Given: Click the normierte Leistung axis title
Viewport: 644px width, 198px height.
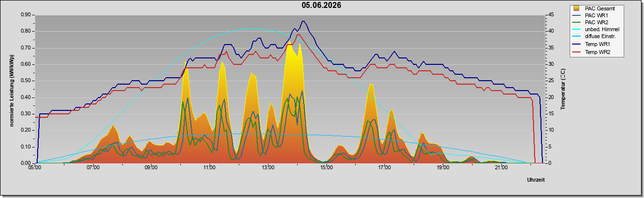Looking at the screenshot, I should click(10, 90).
